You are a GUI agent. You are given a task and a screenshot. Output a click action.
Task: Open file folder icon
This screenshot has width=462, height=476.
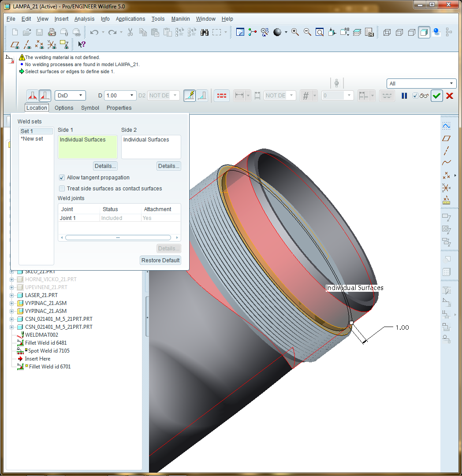(27, 32)
